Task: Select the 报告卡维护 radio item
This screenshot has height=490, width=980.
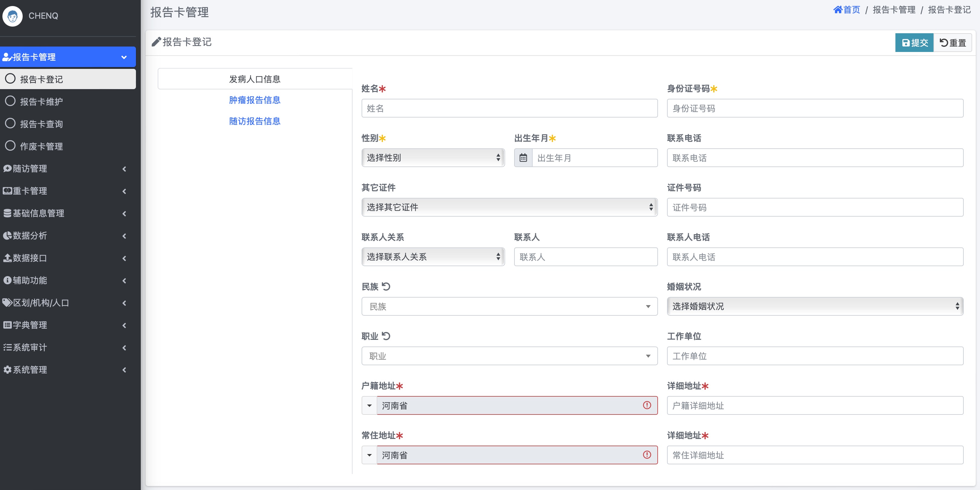Action: (41, 102)
